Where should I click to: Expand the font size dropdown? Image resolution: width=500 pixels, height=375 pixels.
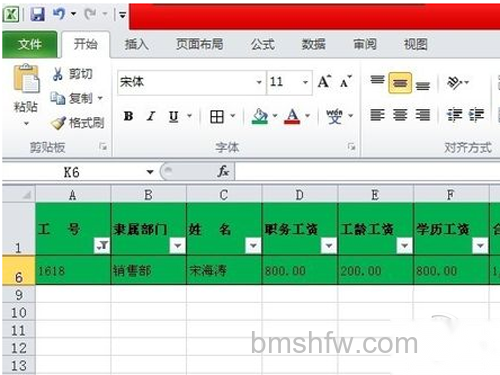pyautogui.click(x=305, y=82)
